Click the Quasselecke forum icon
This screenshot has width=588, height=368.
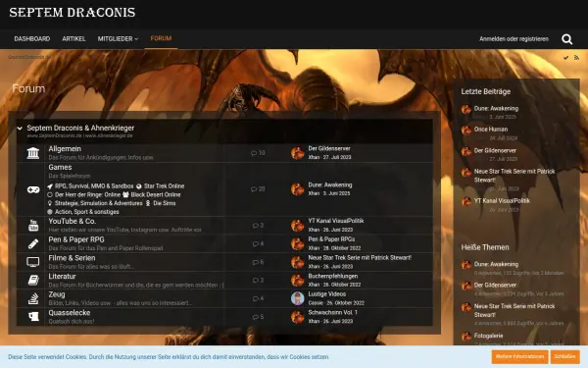coord(33,317)
